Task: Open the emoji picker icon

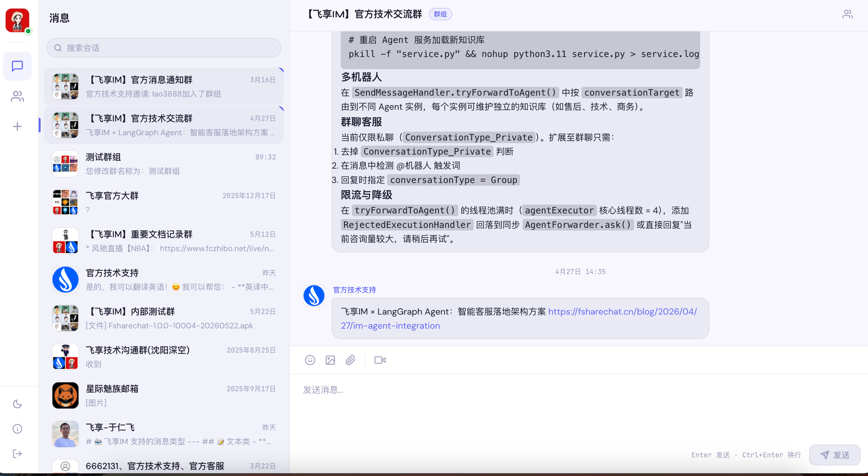Action: click(x=310, y=360)
